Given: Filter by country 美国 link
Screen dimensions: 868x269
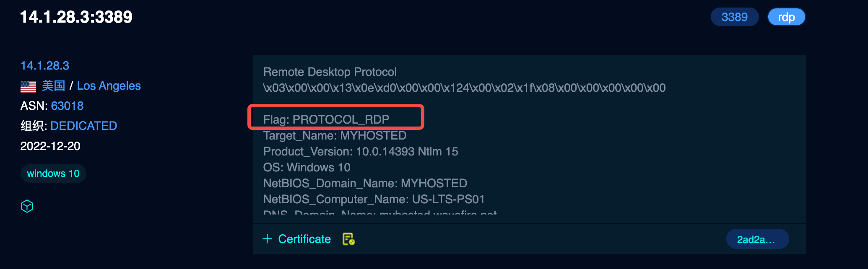Looking at the screenshot, I should tap(53, 86).
